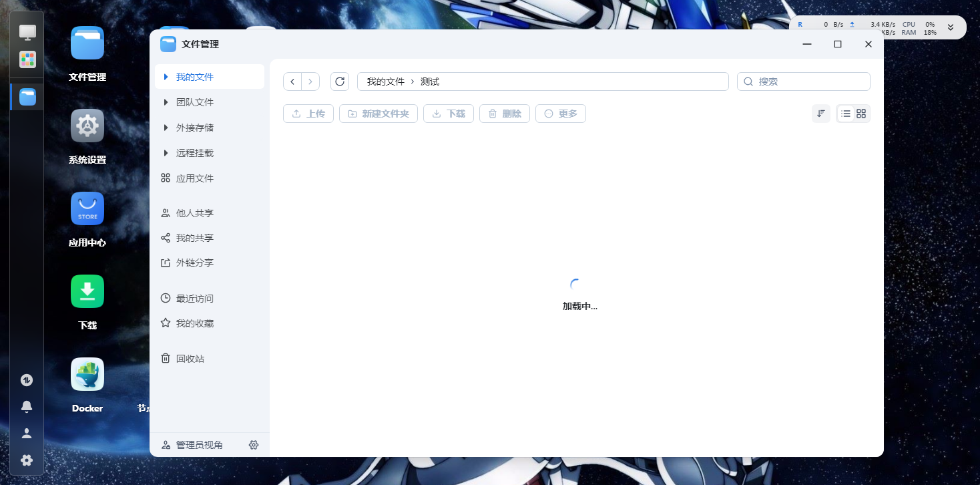The width and height of the screenshot is (980, 485).
Task: Expand the 外接存储 section
Action: click(194, 127)
